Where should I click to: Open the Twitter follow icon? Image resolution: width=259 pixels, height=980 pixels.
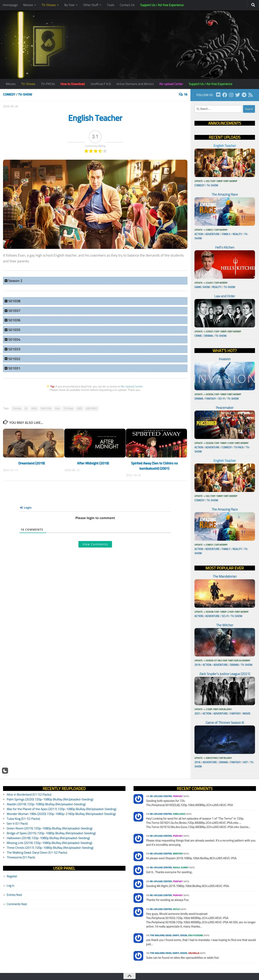coord(238,95)
